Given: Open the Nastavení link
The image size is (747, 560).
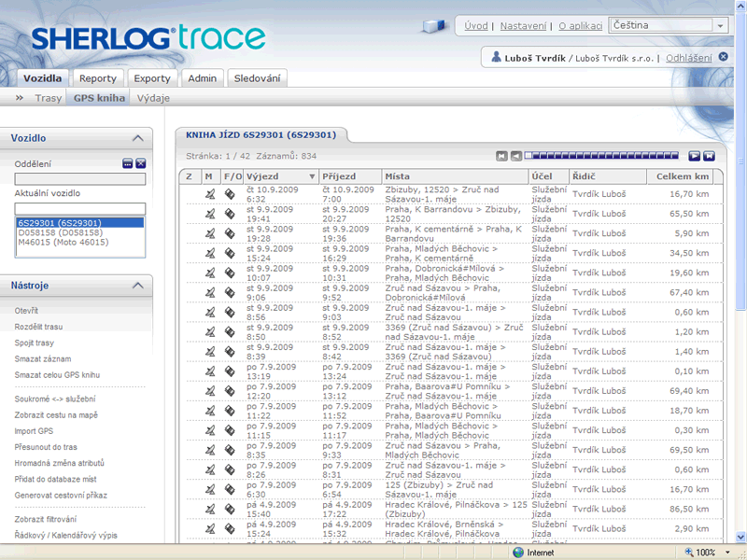Looking at the screenshot, I should tap(523, 26).
